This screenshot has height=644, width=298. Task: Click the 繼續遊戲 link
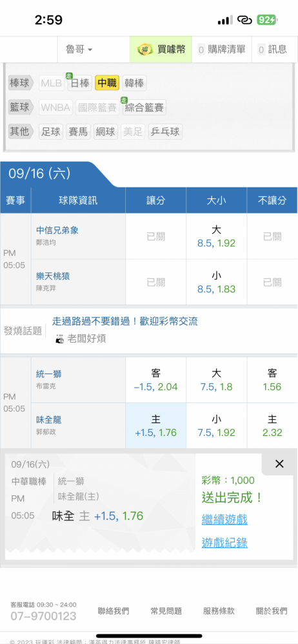(224, 520)
